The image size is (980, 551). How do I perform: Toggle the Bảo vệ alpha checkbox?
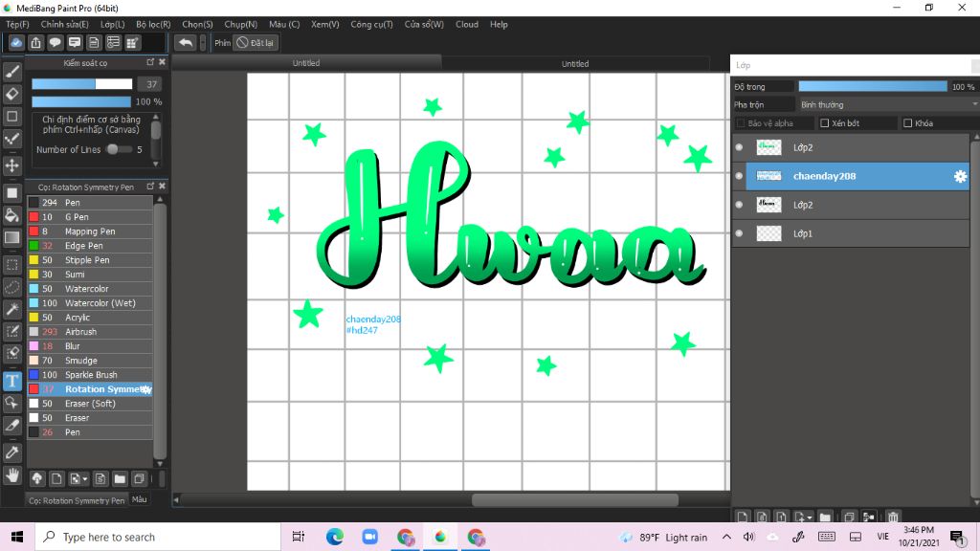pos(741,123)
